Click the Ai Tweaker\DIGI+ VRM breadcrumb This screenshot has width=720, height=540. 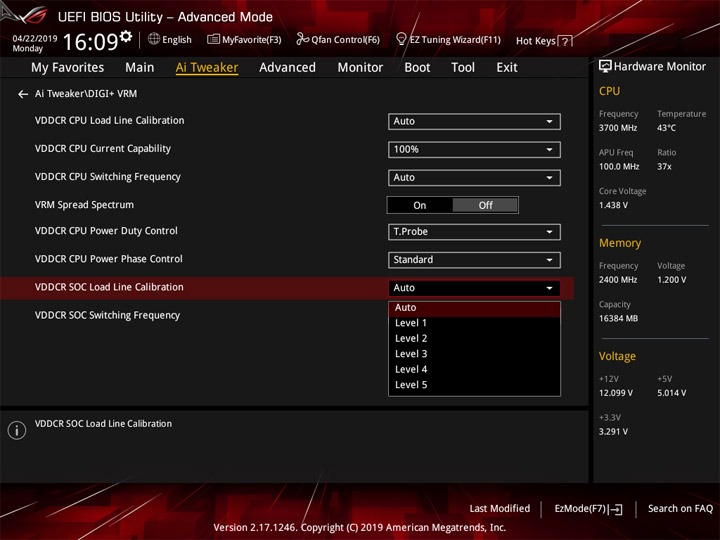[86, 94]
